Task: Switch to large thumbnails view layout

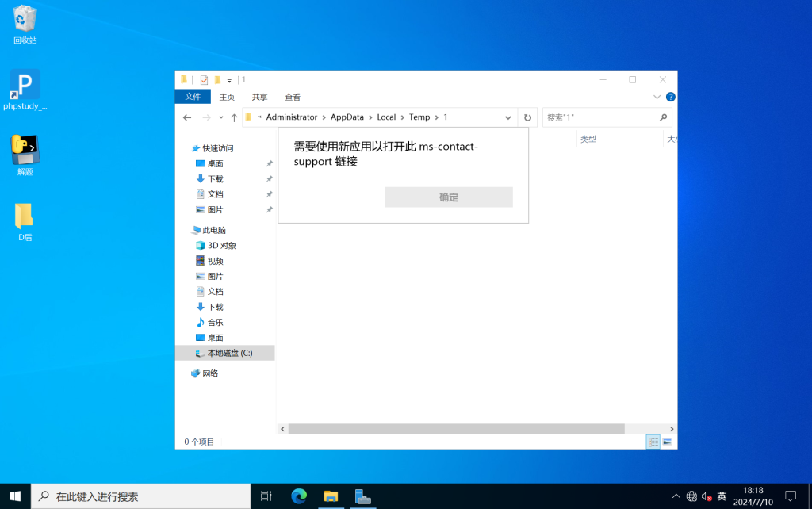Action: 668,442
